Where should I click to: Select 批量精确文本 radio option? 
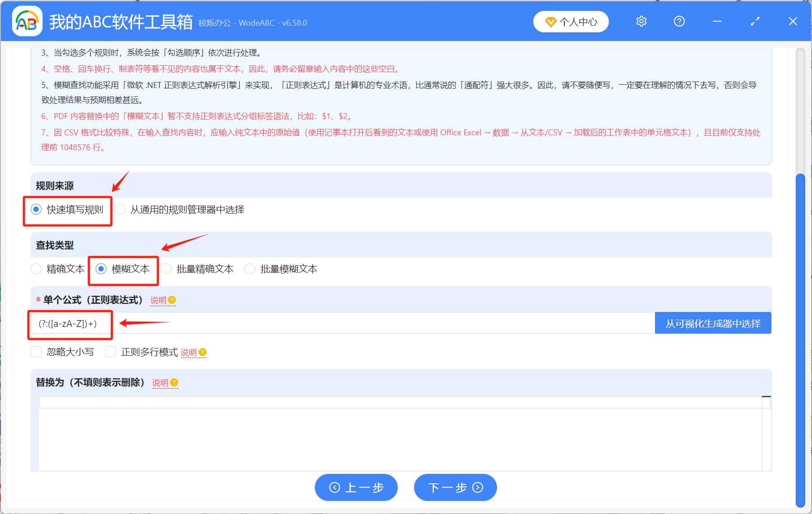click(166, 269)
